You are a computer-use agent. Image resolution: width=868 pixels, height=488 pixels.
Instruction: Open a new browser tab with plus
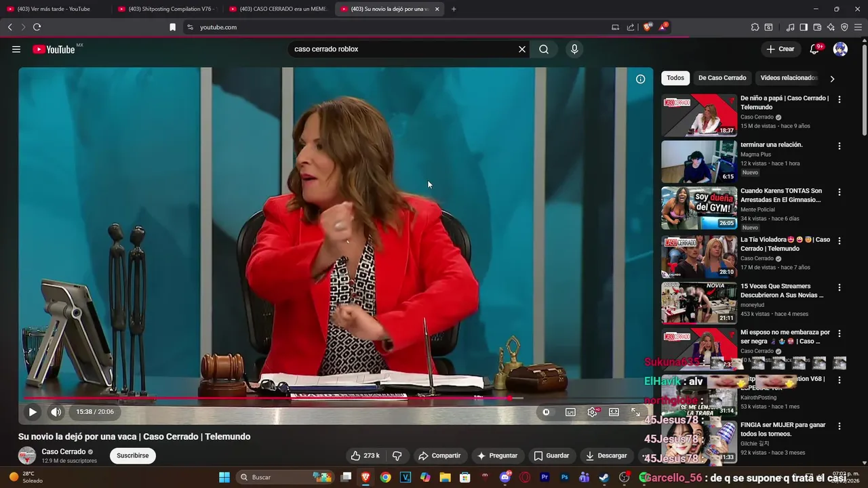(x=454, y=9)
